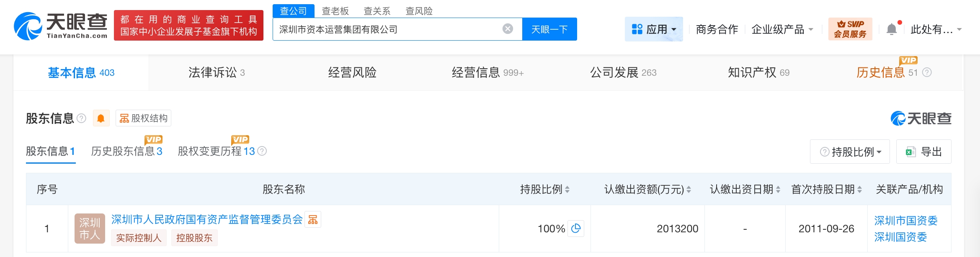Click the 天眼一下 search button
Screen dimensions: 980x257
point(549,29)
